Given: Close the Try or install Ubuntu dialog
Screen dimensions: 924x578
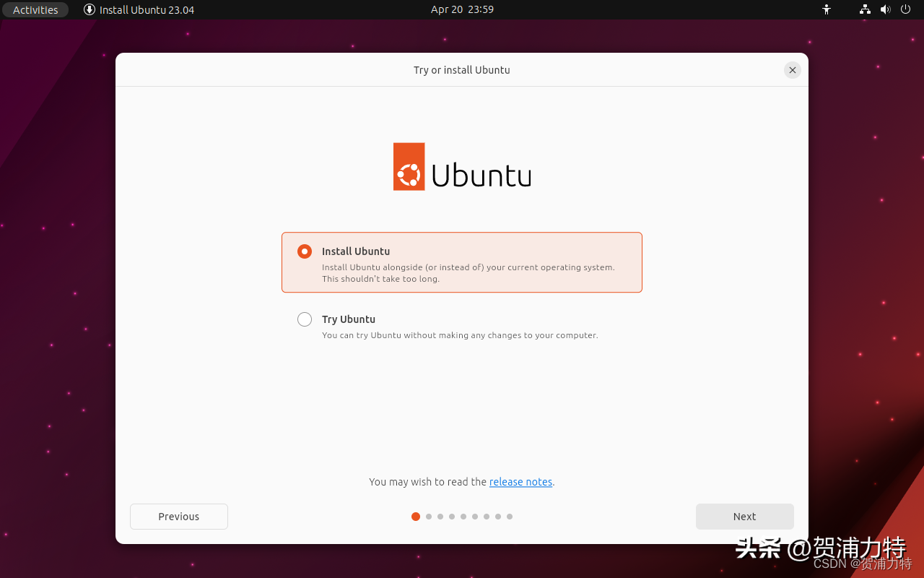Looking at the screenshot, I should 793,70.
